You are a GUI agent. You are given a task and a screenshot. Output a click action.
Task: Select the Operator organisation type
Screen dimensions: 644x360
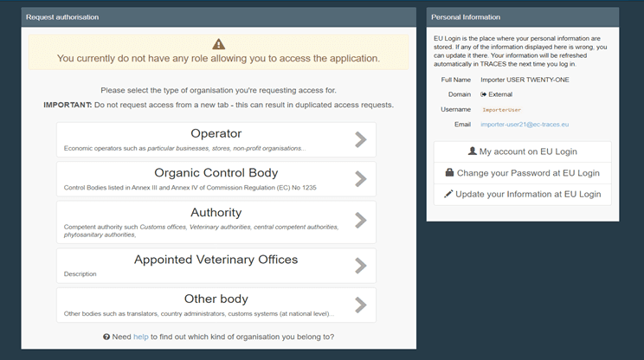click(216, 133)
